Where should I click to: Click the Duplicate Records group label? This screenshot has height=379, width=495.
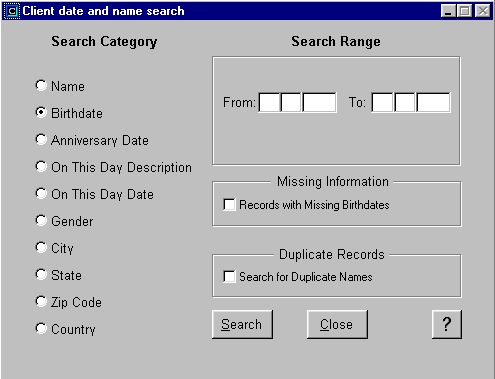[332, 254]
